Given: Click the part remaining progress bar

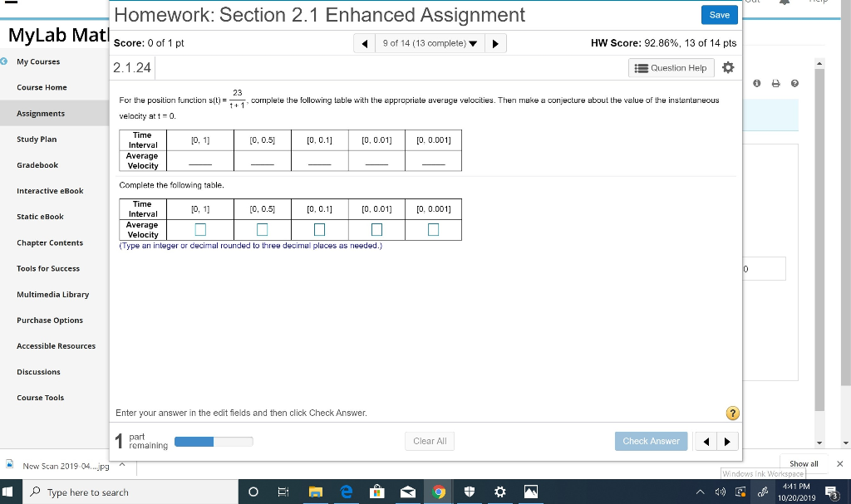Looking at the screenshot, I should coord(213,441).
